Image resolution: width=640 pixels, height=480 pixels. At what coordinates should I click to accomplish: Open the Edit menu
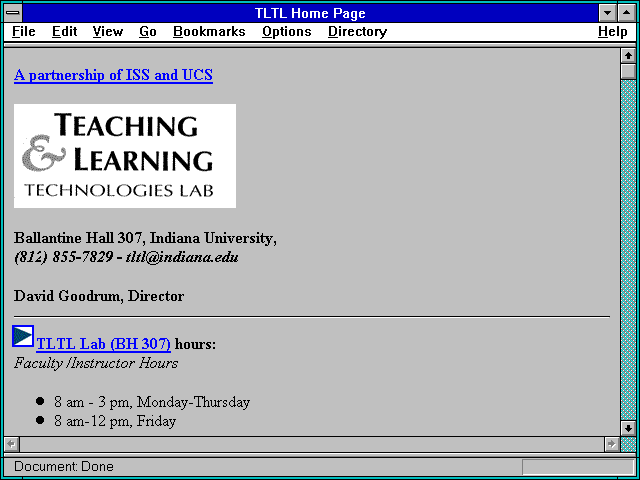pyautogui.click(x=64, y=32)
